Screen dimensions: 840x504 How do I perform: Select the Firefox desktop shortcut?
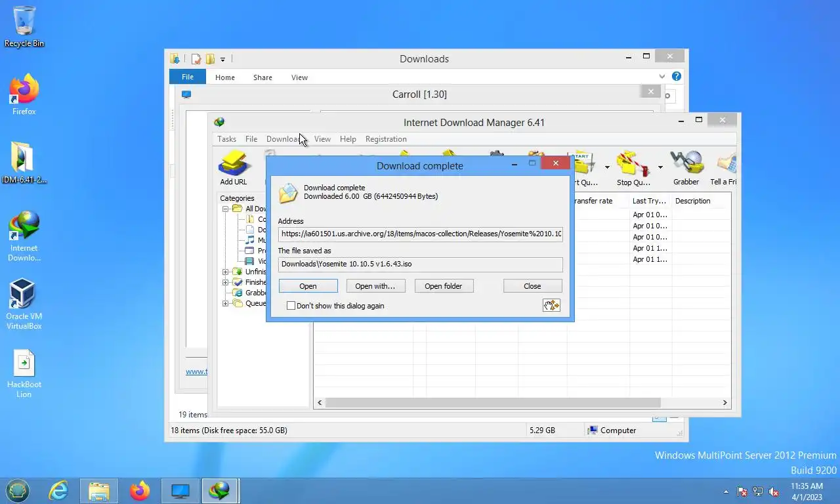tap(24, 95)
